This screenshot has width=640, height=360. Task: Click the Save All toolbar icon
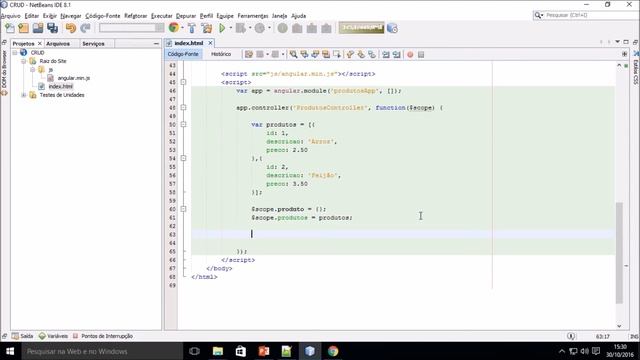coord(53,28)
